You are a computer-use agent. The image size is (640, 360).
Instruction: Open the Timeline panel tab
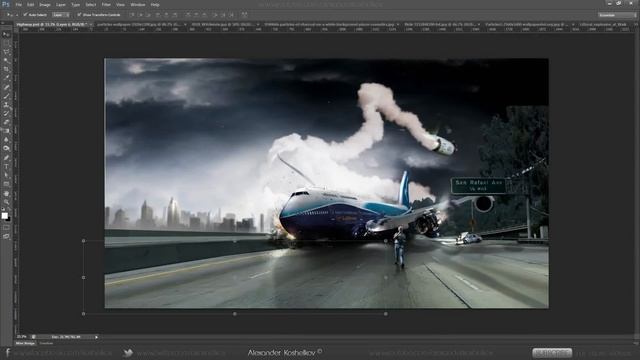[46, 343]
